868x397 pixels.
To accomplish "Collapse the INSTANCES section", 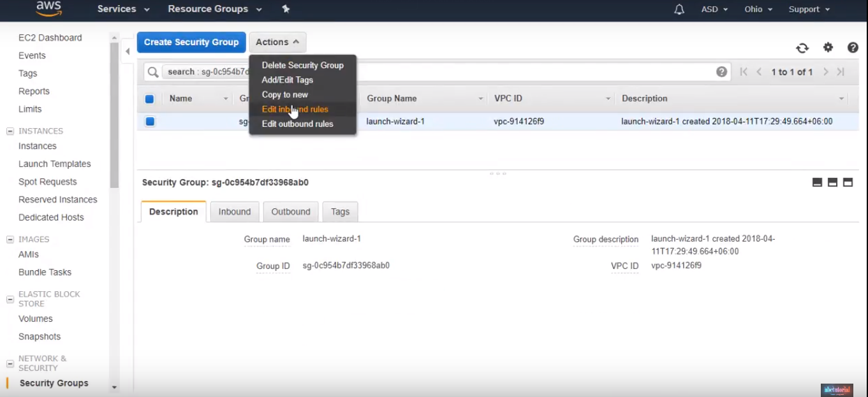I will pyautogui.click(x=10, y=131).
